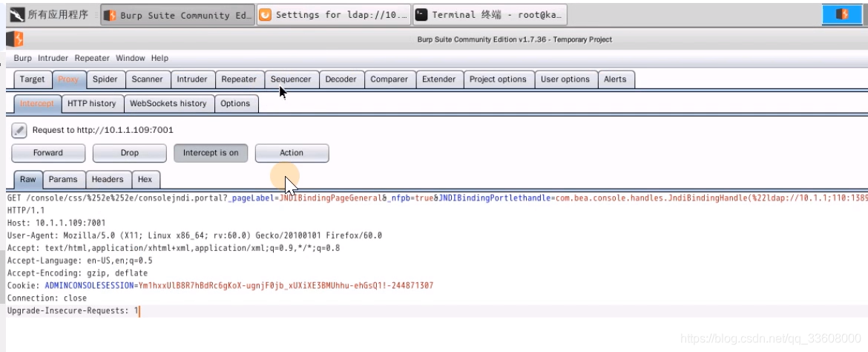Screen dimensions: 868x352
Task: Open the Repeater menu in menu bar
Action: [x=92, y=58]
